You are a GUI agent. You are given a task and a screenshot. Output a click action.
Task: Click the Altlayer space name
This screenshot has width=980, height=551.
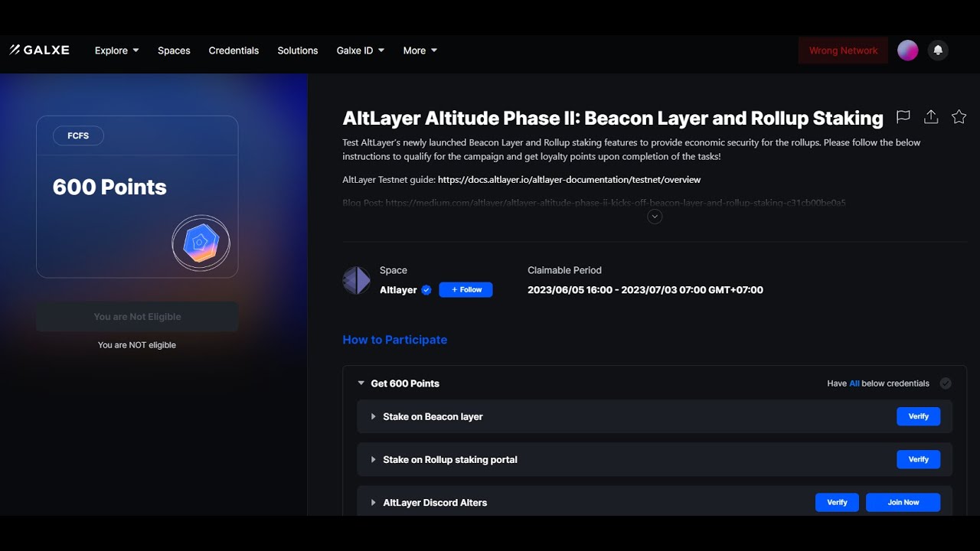click(398, 290)
